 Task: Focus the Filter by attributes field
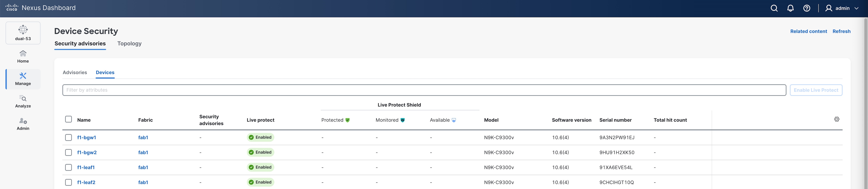coord(424,90)
